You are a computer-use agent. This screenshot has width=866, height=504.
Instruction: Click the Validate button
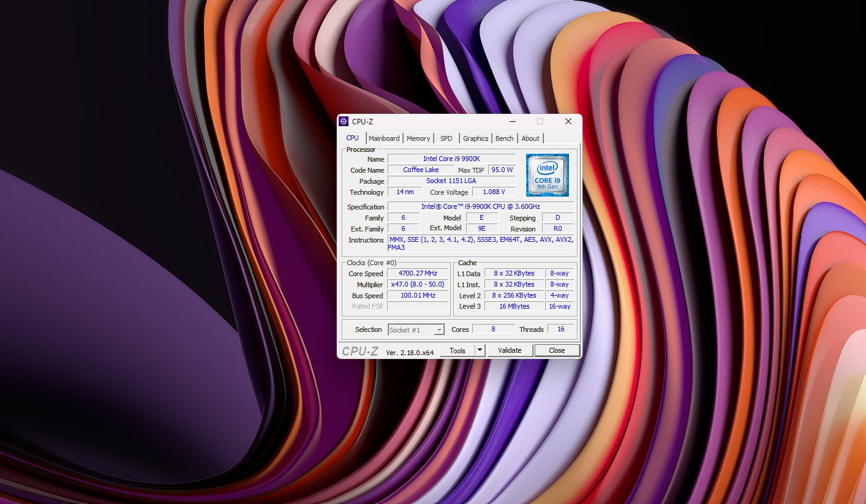click(x=510, y=350)
